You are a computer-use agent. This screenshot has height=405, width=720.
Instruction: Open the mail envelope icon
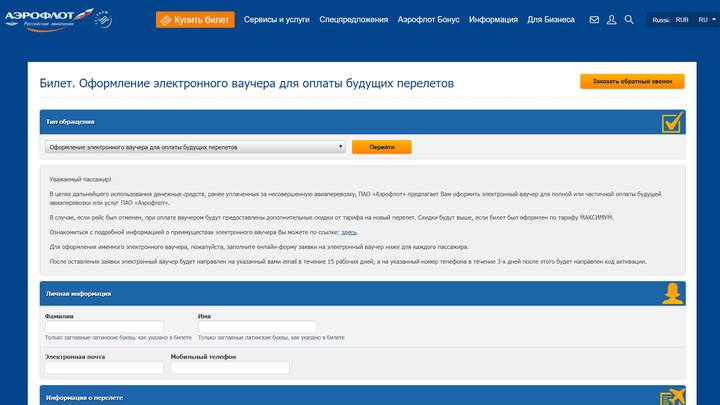coord(594,20)
